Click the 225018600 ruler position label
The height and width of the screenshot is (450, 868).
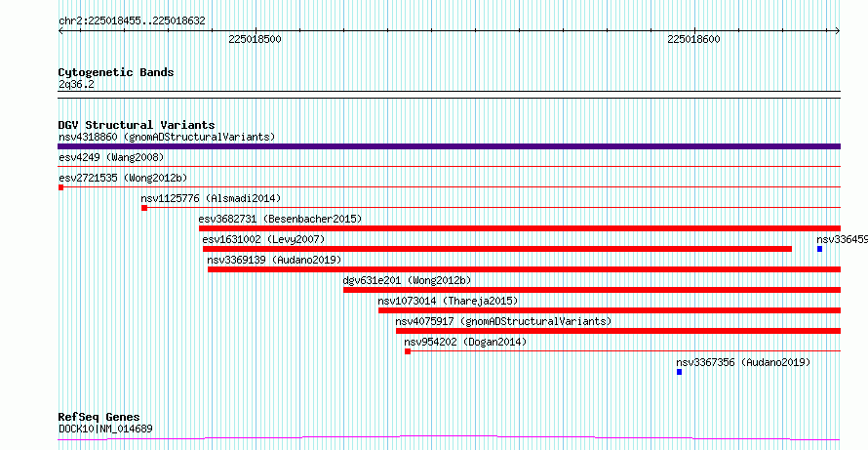click(694, 39)
